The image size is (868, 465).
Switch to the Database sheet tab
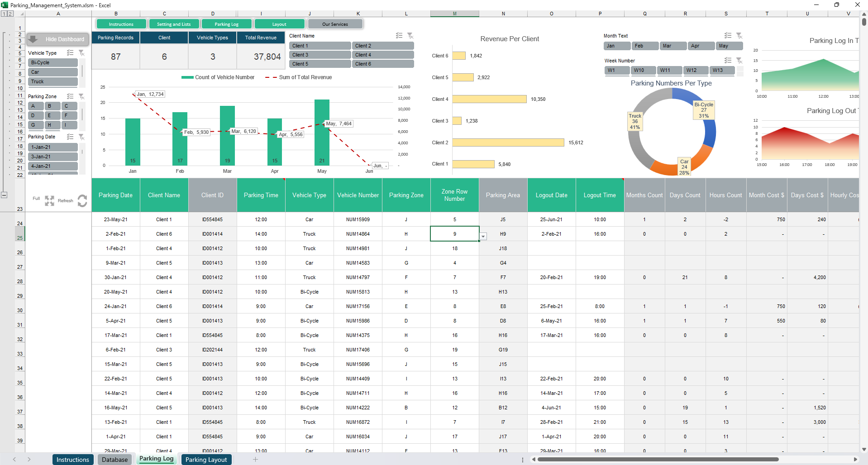tap(114, 460)
